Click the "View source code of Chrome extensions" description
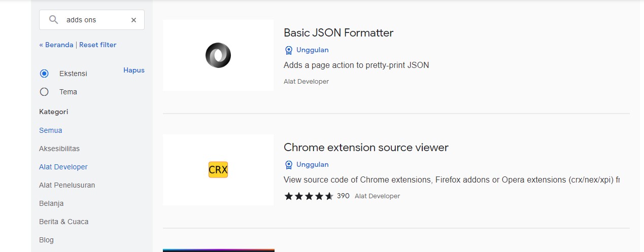Image resolution: width=644 pixels, height=252 pixels. (x=452, y=180)
